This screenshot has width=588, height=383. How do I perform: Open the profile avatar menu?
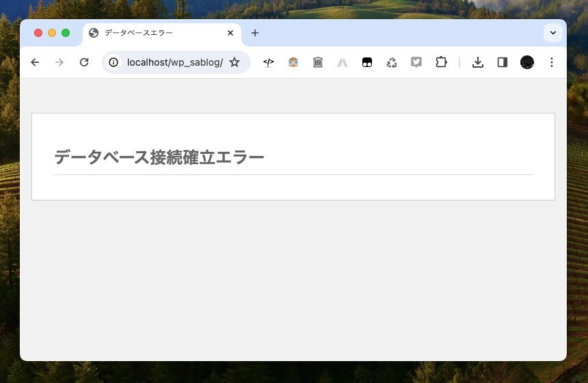point(527,62)
